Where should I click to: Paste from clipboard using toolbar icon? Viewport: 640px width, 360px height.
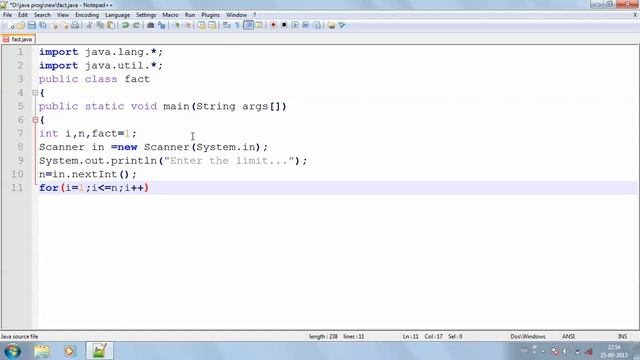coord(111,25)
